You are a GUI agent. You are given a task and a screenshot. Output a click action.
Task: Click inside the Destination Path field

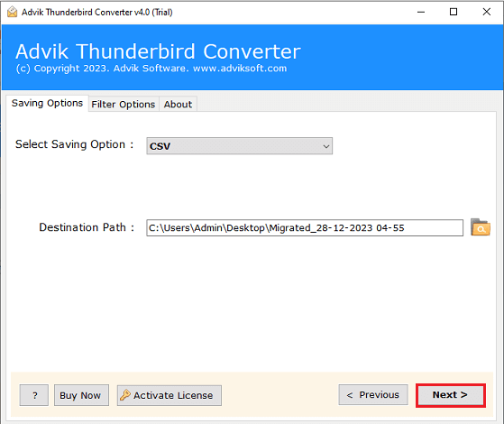pos(305,227)
